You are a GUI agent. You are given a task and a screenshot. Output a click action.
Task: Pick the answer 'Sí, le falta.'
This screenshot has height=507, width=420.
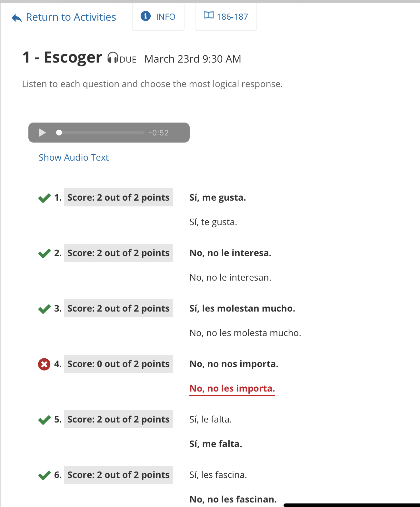(x=210, y=420)
